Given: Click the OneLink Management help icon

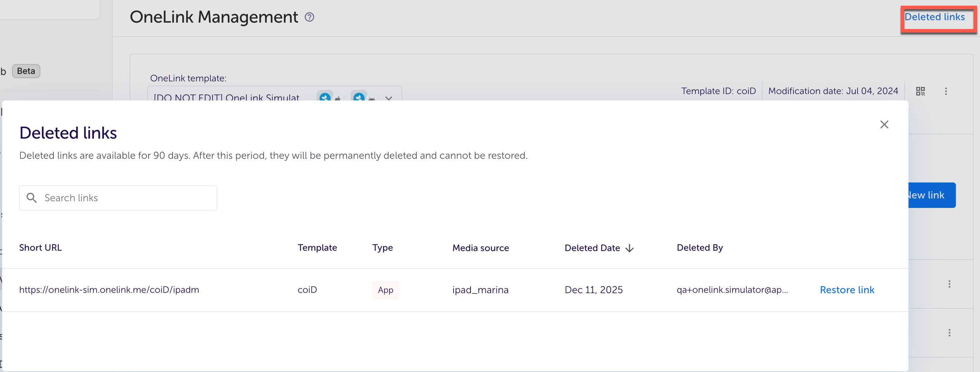Looking at the screenshot, I should coord(309,17).
